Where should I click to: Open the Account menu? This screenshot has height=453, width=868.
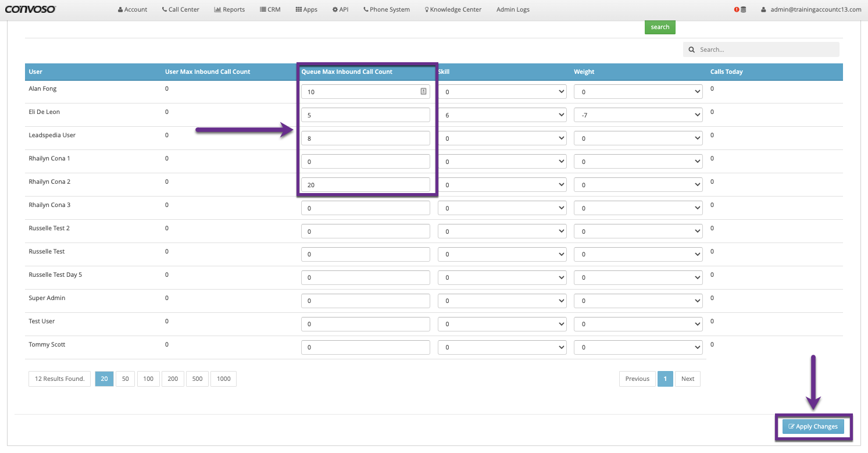click(x=133, y=10)
